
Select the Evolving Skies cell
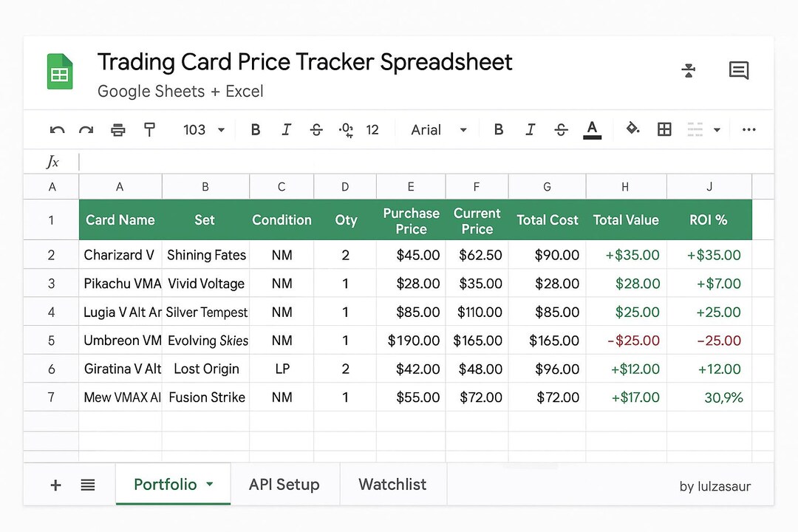[x=206, y=341]
